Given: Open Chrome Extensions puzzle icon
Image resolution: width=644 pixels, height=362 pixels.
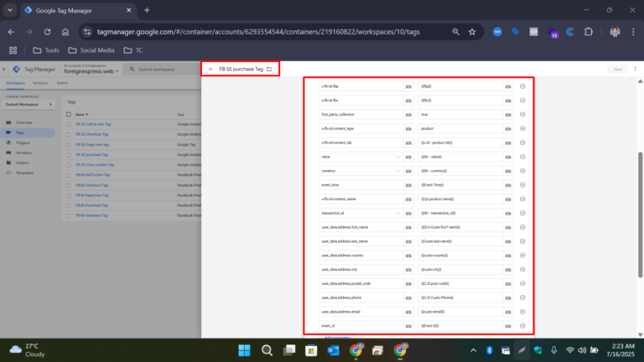Looking at the screenshot, I should point(588,31).
